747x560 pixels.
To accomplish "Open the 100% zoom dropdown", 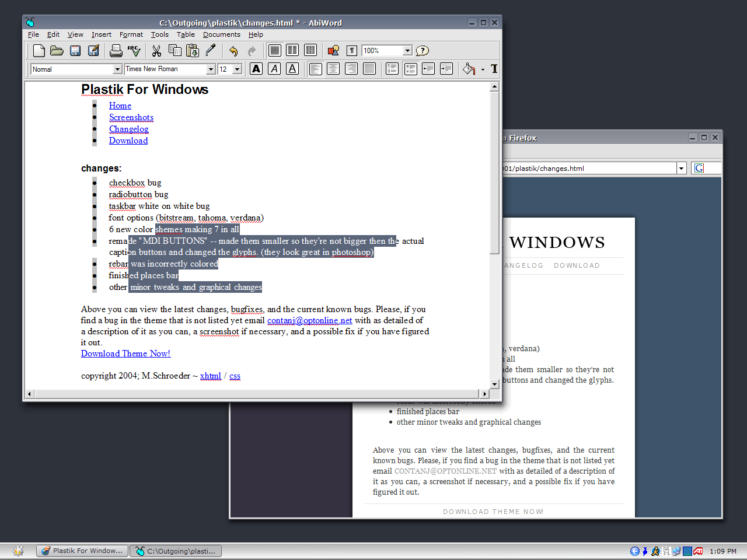I will point(408,51).
